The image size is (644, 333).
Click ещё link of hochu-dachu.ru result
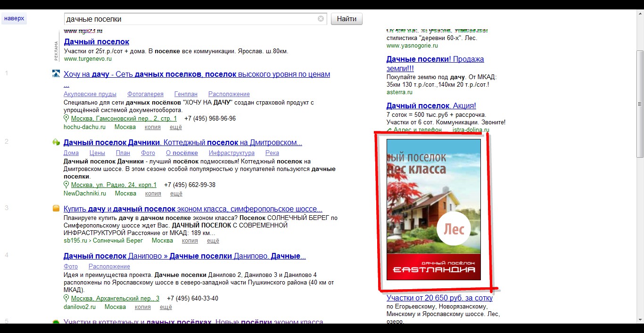pos(176,127)
